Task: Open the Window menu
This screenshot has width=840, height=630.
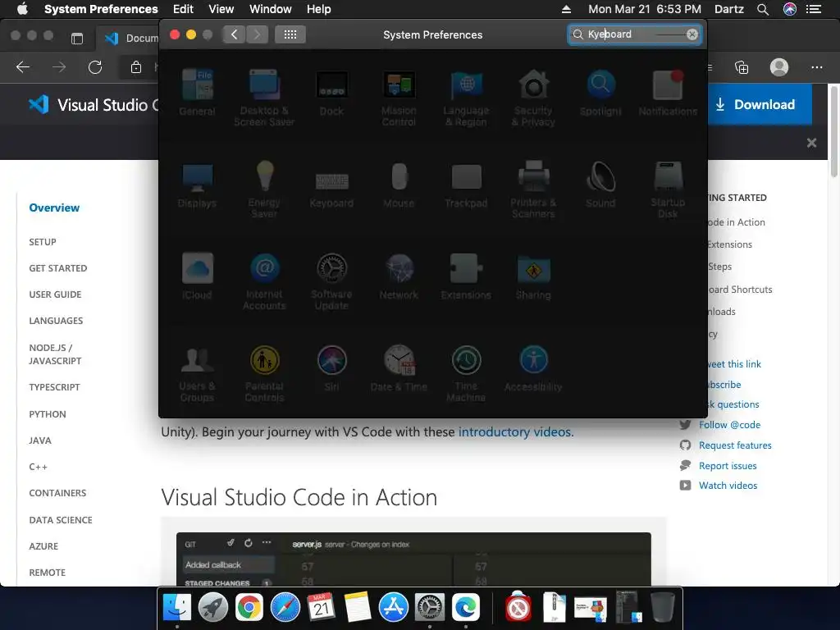Action: click(x=271, y=9)
